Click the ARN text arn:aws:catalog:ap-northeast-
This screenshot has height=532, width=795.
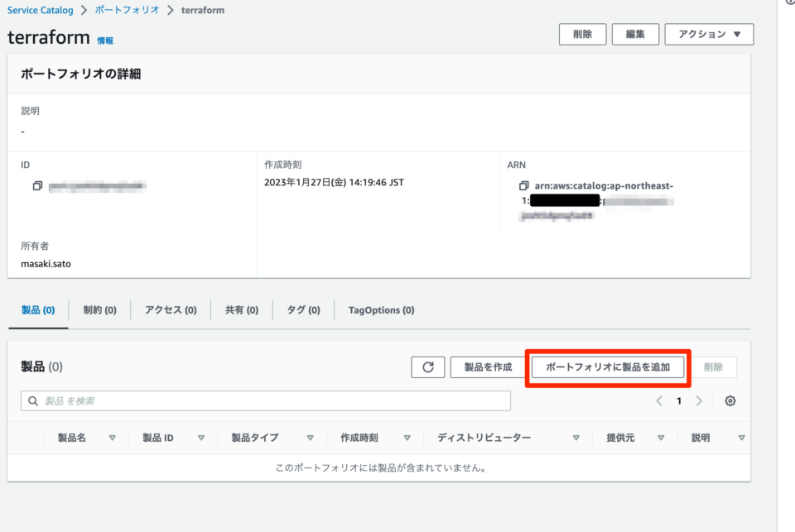click(x=604, y=186)
